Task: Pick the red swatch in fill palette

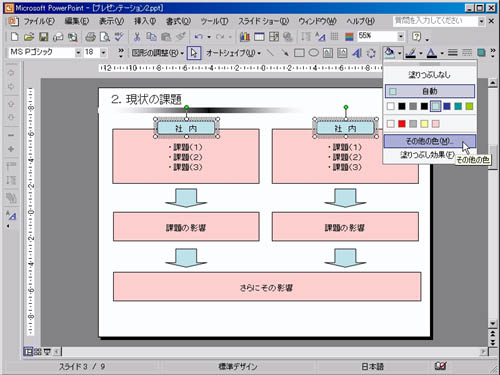Action: coord(402,124)
